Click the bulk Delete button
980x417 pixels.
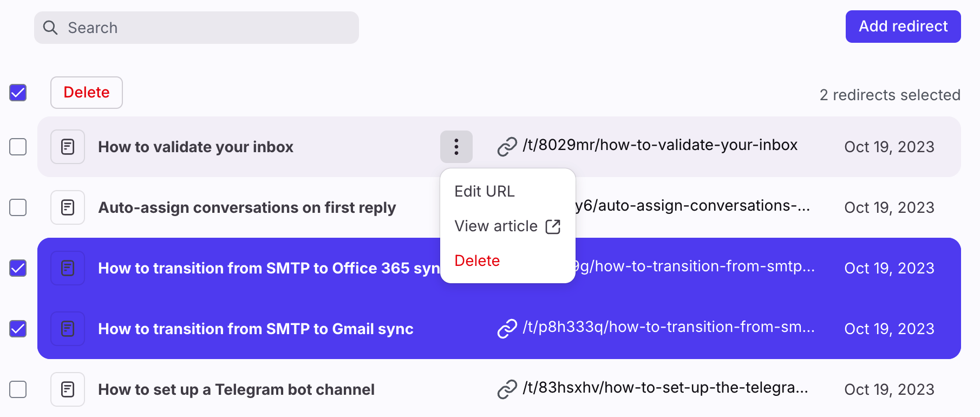click(87, 93)
